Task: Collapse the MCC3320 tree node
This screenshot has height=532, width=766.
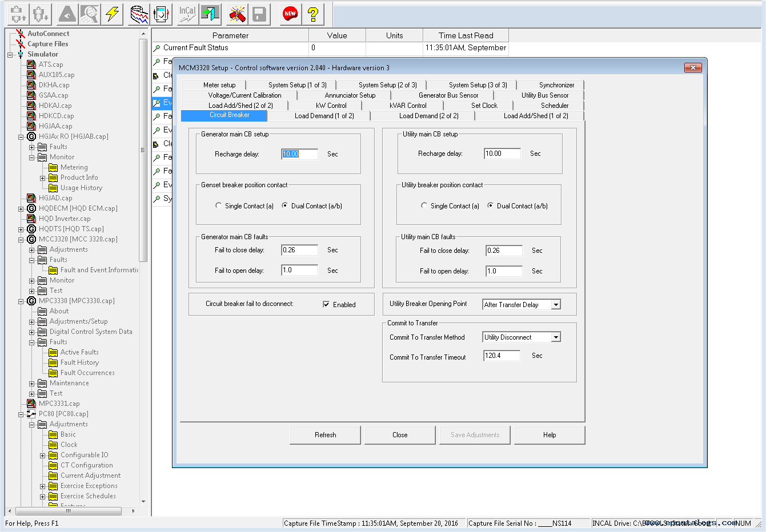Action: (21, 240)
